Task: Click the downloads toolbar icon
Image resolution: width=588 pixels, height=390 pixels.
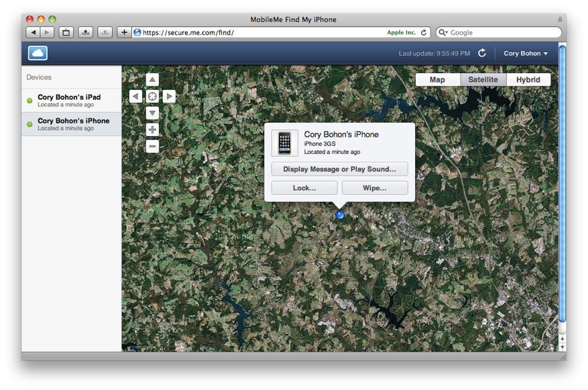Action: [x=86, y=33]
